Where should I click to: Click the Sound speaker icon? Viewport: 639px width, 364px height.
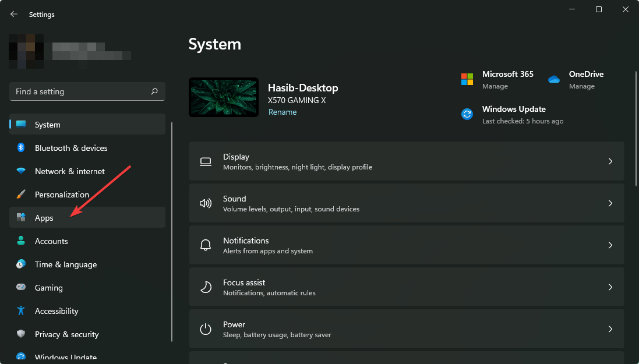pos(206,203)
